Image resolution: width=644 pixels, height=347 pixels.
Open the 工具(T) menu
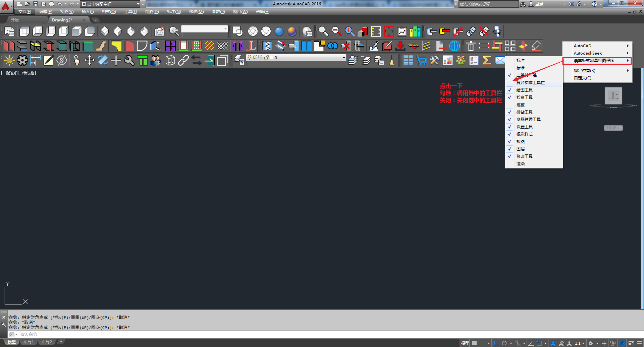[x=130, y=12]
